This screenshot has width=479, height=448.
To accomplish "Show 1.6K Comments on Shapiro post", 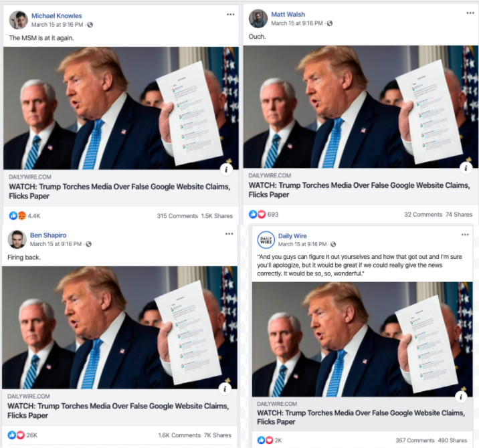I will pos(179,435).
